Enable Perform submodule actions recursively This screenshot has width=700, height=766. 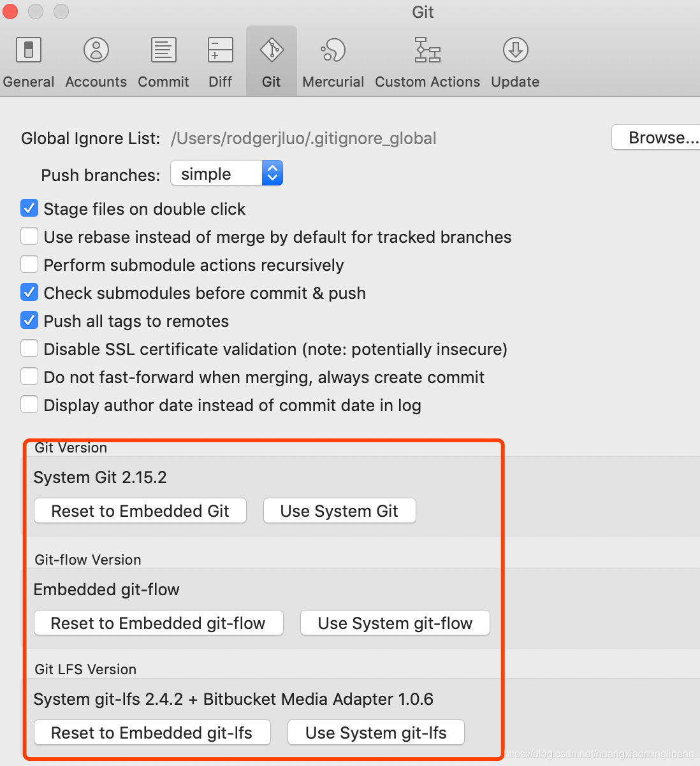click(29, 264)
